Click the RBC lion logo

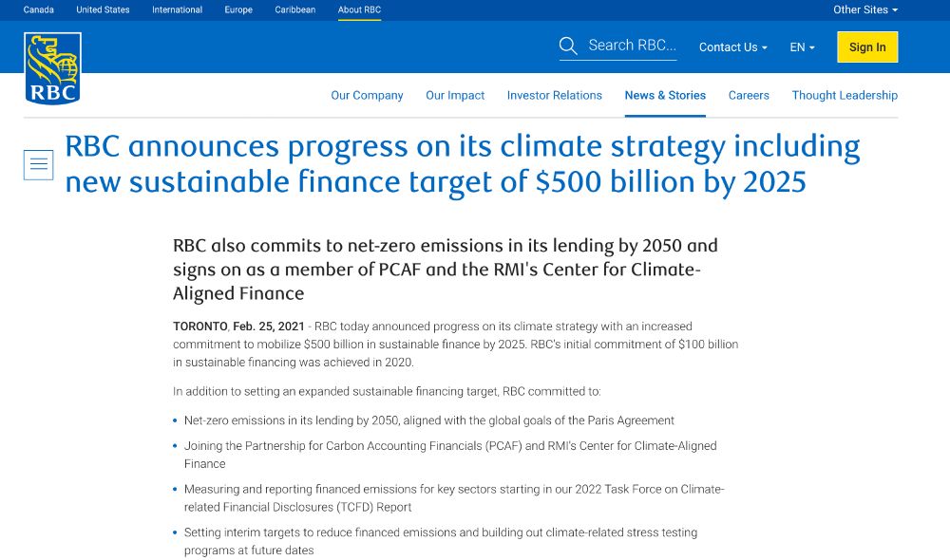52,68
